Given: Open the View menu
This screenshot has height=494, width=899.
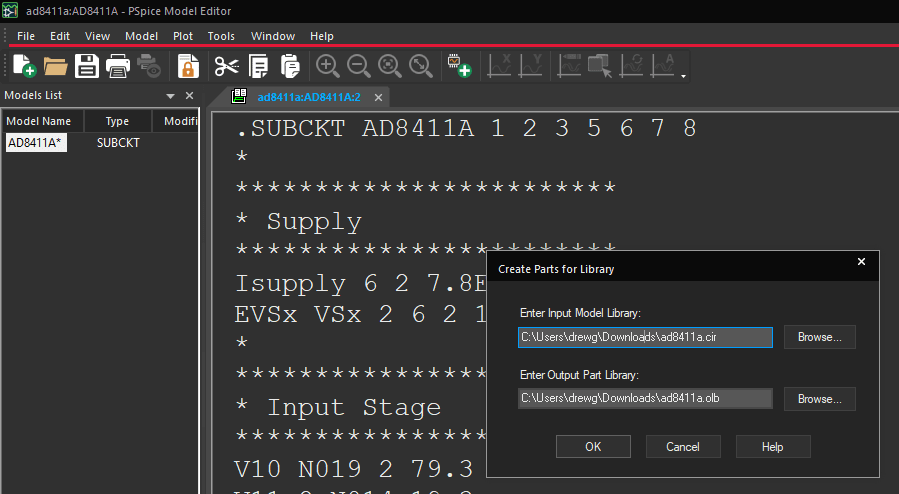Looking at the screenshot, I should pyautogui.click(x=97, y=36).
